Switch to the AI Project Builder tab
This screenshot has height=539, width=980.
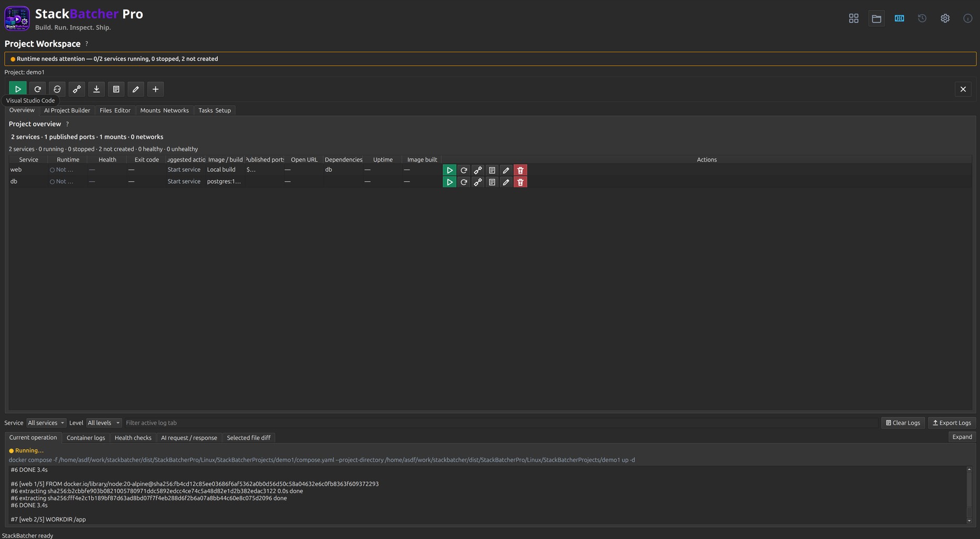pos(67,110)
